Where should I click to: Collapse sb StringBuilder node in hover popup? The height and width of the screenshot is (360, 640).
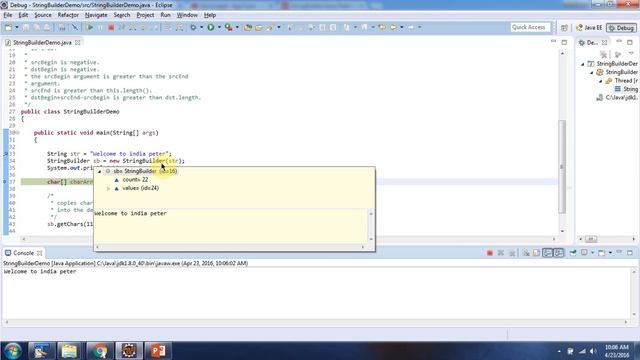(x=100, y=171)
